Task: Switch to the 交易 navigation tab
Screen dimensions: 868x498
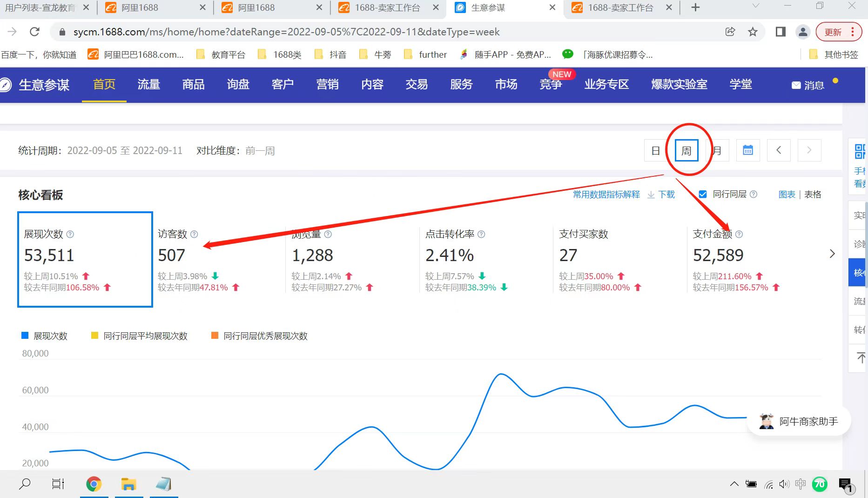Action: coord(416,84)
